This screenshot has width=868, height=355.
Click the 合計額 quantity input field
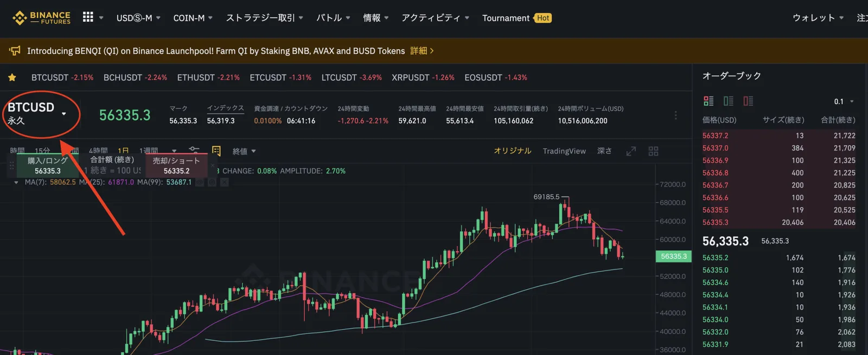coord(112,170)
